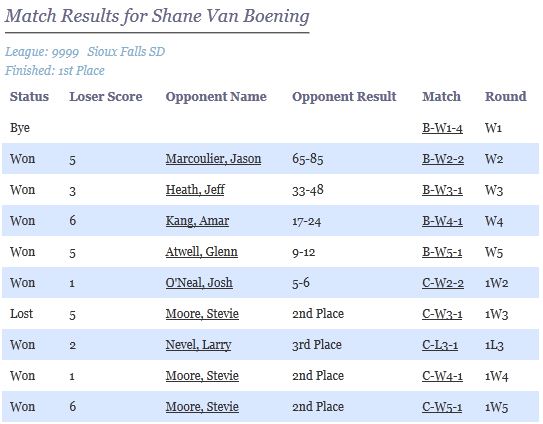Open match link C-W4-1
This screenshot has width=543, height=424.
(442, 376)
